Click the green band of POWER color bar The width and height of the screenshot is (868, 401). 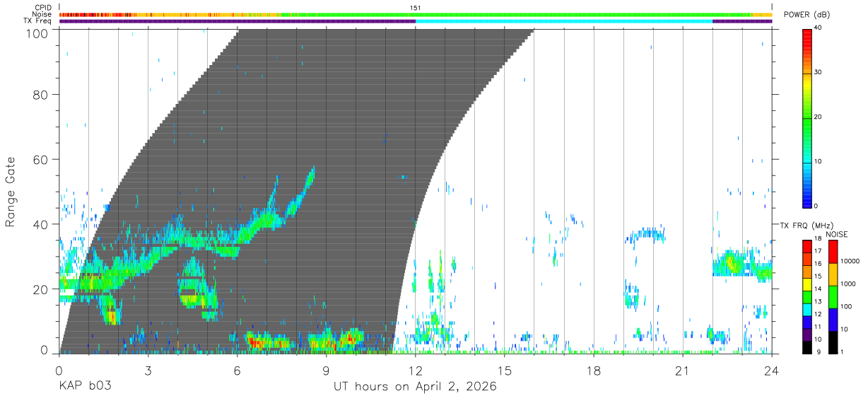click(807, 120)
